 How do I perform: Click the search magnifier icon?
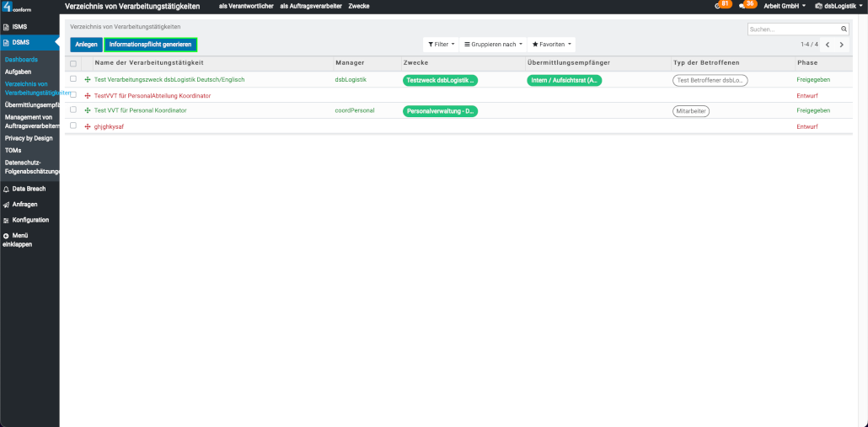844,29
